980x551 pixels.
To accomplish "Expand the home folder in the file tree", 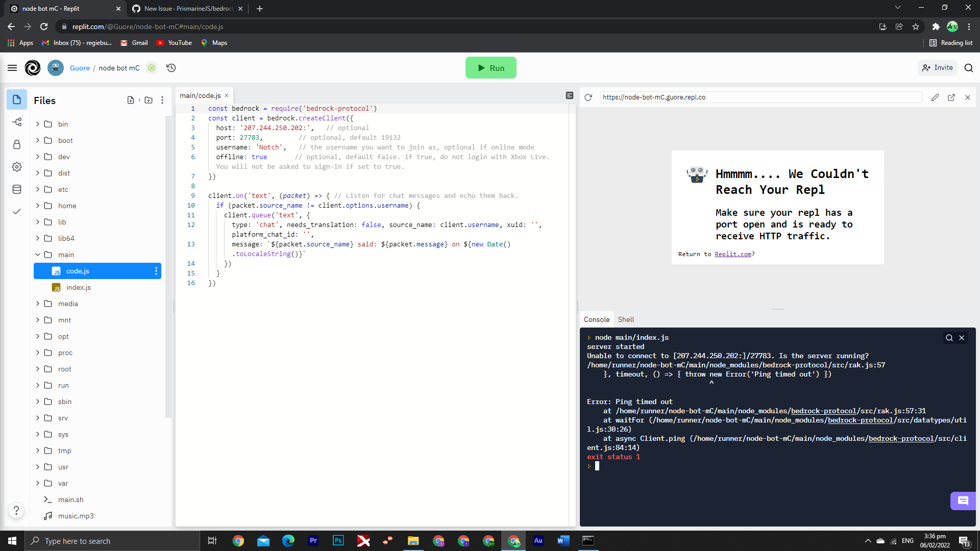I will pyautogui.click(x=37, y=206).
